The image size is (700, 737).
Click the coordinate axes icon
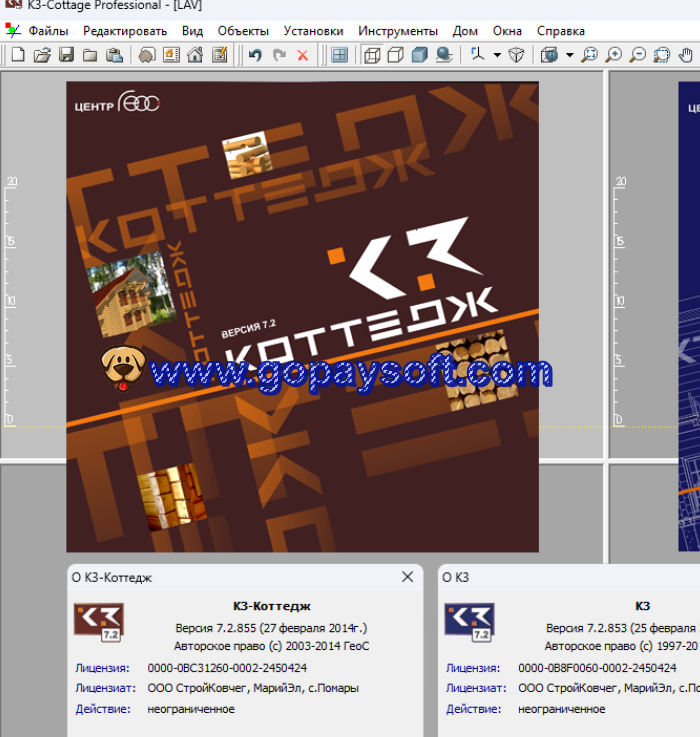click(478, 55)
